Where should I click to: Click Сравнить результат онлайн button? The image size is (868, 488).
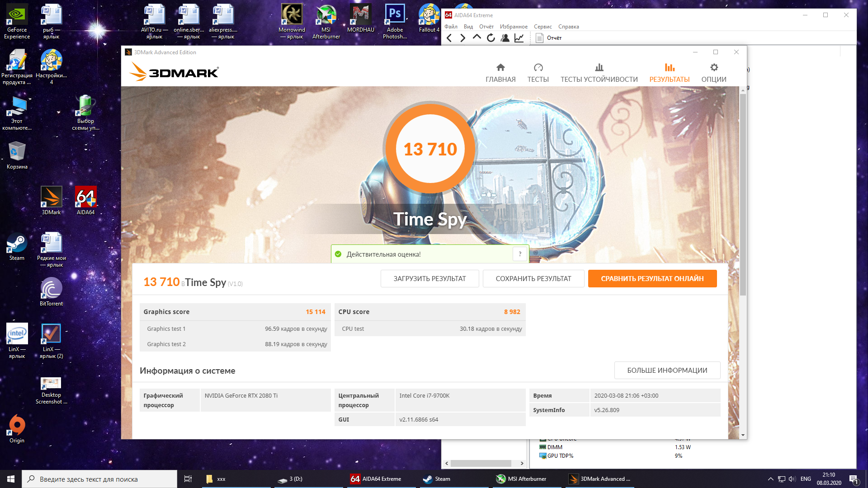tap(652, 279)
